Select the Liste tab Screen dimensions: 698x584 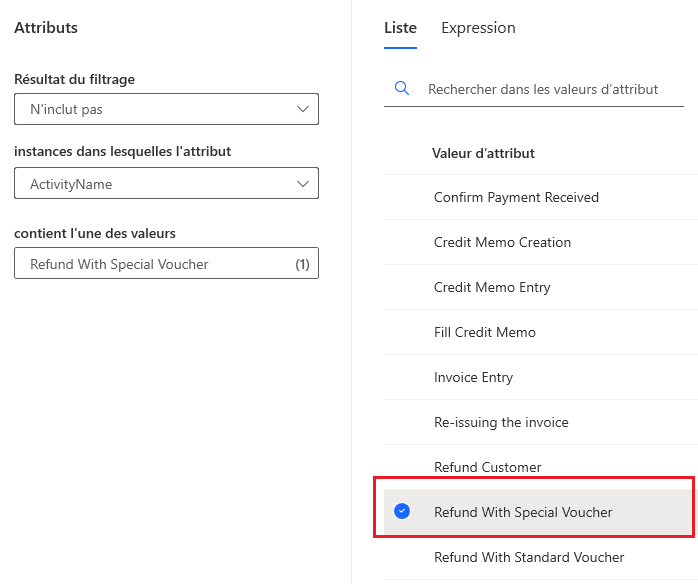pos(400,28)
